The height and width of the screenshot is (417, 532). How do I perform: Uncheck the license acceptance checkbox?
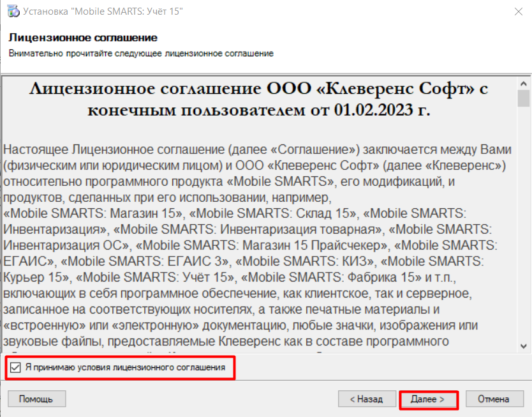(x=15, y=368)
